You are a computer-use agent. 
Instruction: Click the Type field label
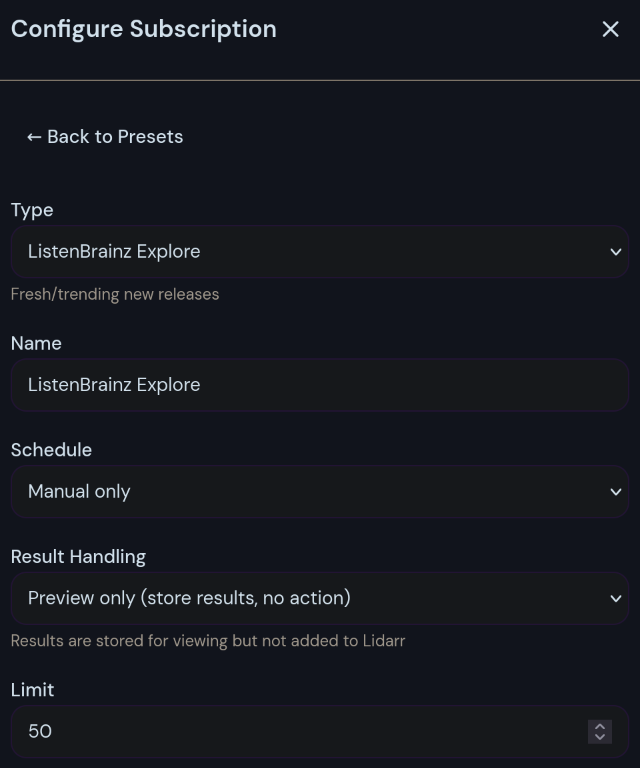pos(32,210)
